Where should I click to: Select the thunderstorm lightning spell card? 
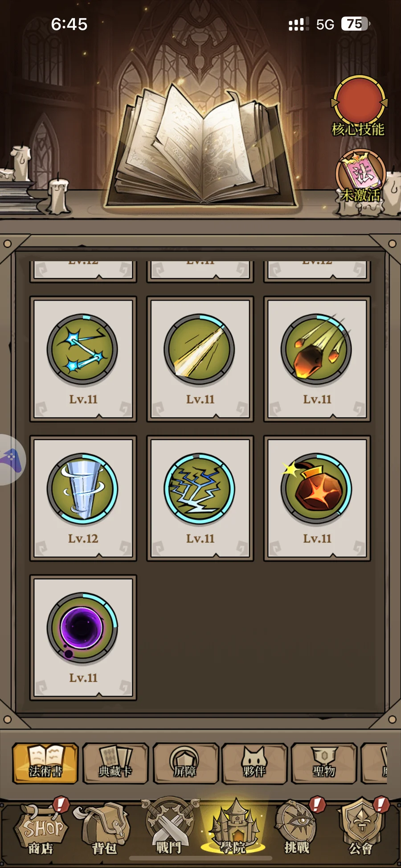[200, 498]
